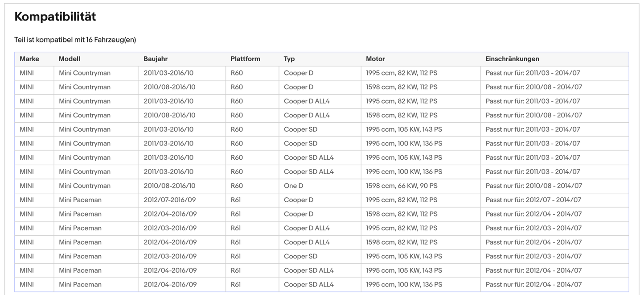Click the Motor column header
Screen dimensions: 644x295
pos(375,59)
